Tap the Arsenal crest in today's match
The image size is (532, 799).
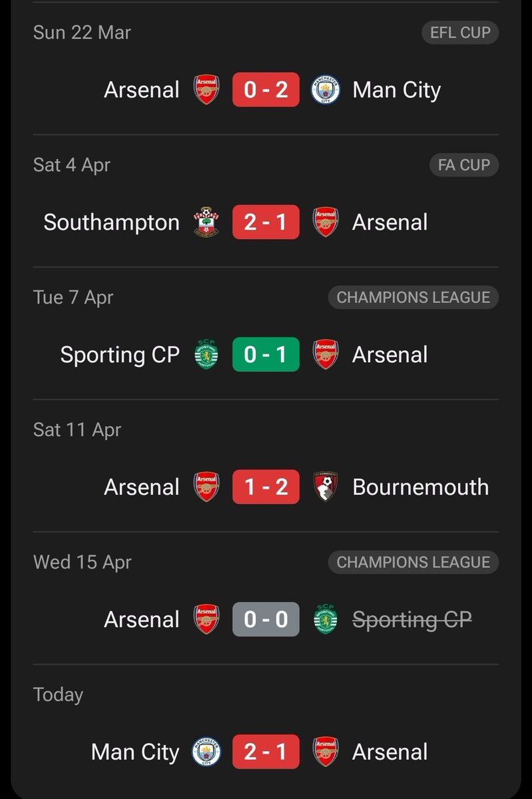coord(326,752)
